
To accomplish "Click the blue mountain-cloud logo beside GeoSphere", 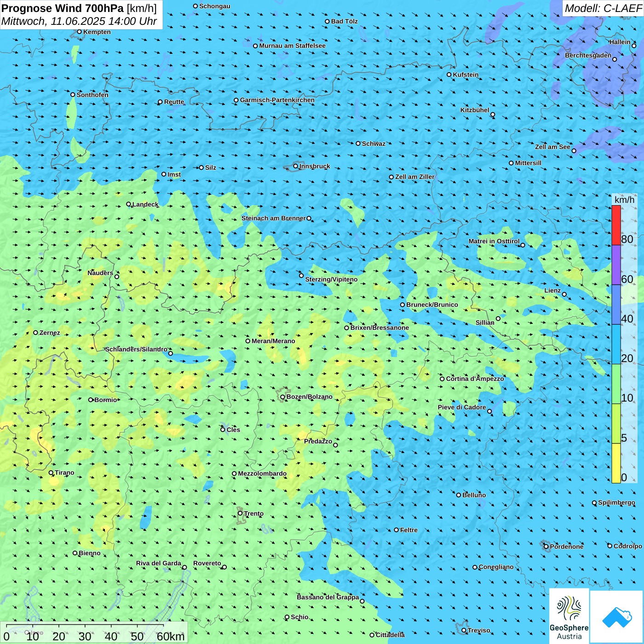I will pos(617,617).
